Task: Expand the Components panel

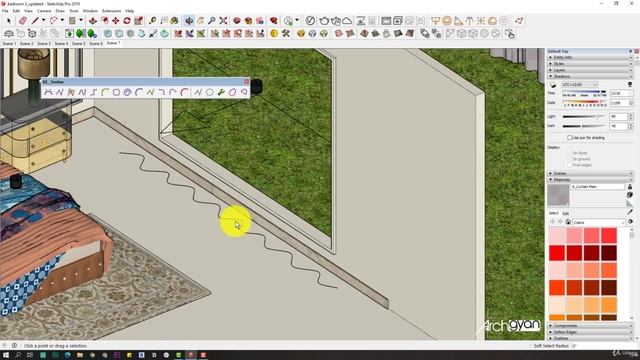Action: (x=590, y=326)
